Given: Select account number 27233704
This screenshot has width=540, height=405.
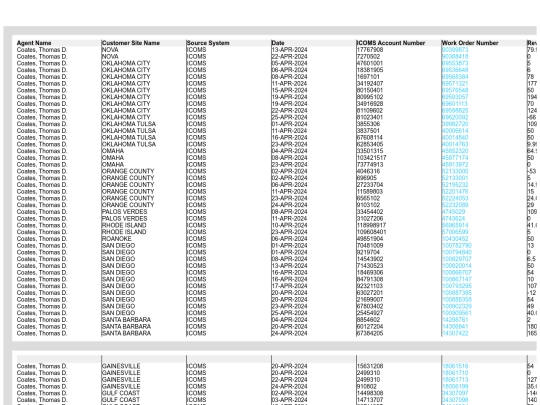Looking at the screenshot, I should 370,185.
